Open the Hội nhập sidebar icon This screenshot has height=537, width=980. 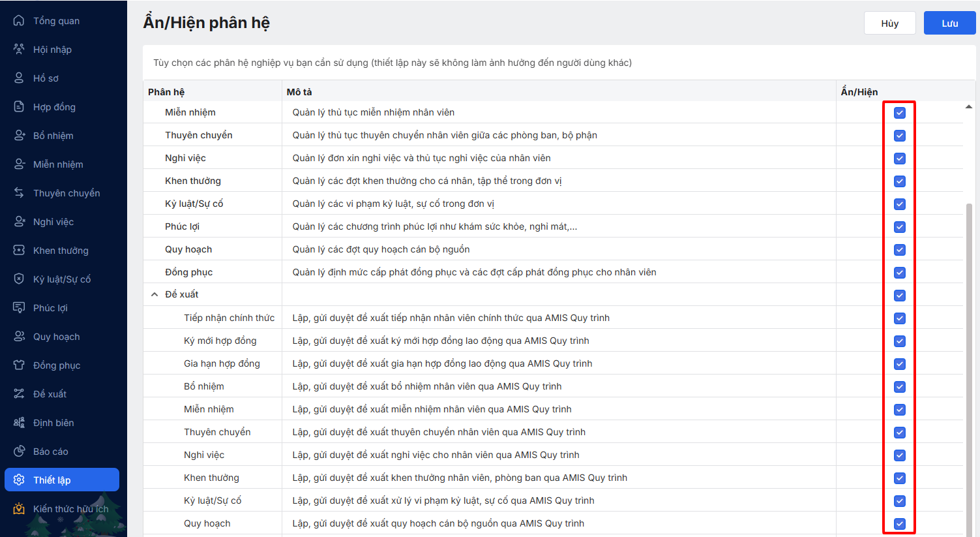pyautogui.click(x=19, y=50)
